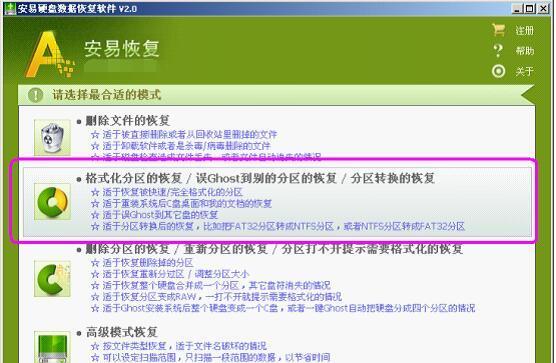This screenshot has height=363, width=556.
Task: Click the yellow A application logo
Action: [x=50, y=54]
